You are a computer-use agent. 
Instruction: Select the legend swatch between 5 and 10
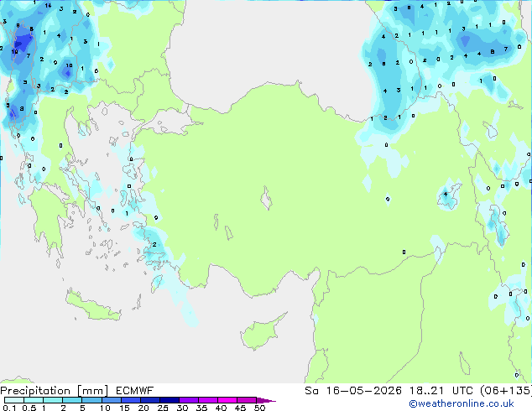point(91,400)
